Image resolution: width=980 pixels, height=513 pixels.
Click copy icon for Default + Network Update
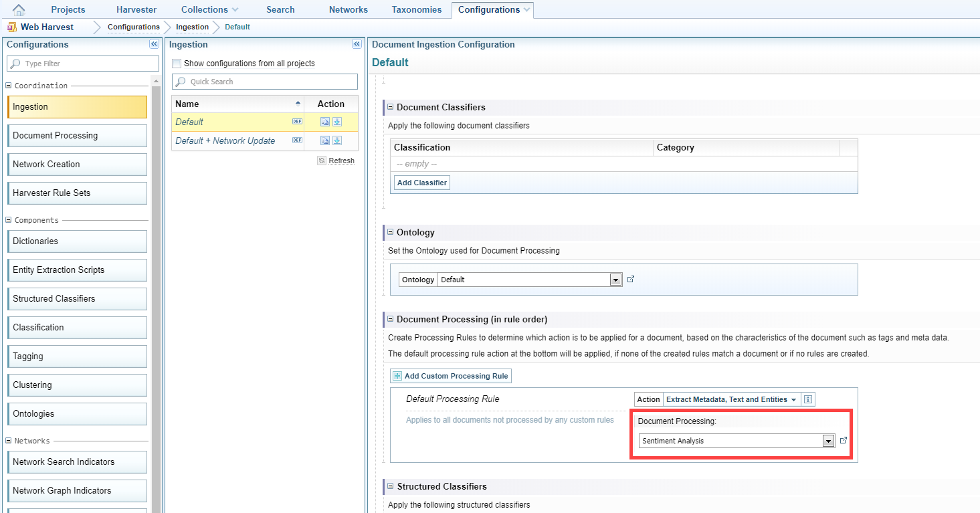(x=325, y=140)
